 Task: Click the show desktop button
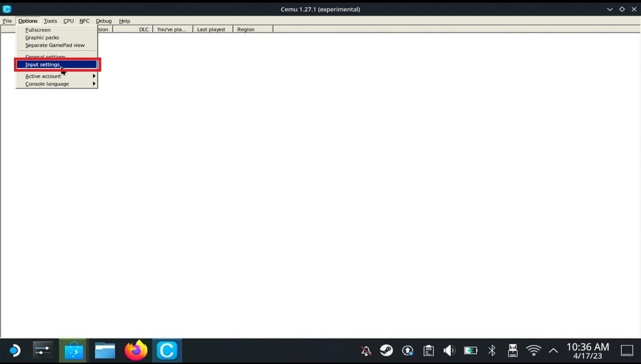[627, 351]
